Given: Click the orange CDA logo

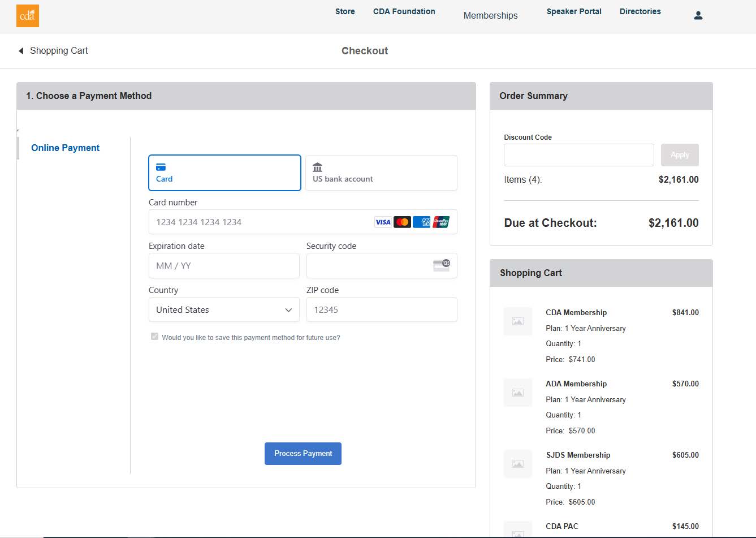Looking at the screenshot, I should pyautogui.click(x=28, y=16).
